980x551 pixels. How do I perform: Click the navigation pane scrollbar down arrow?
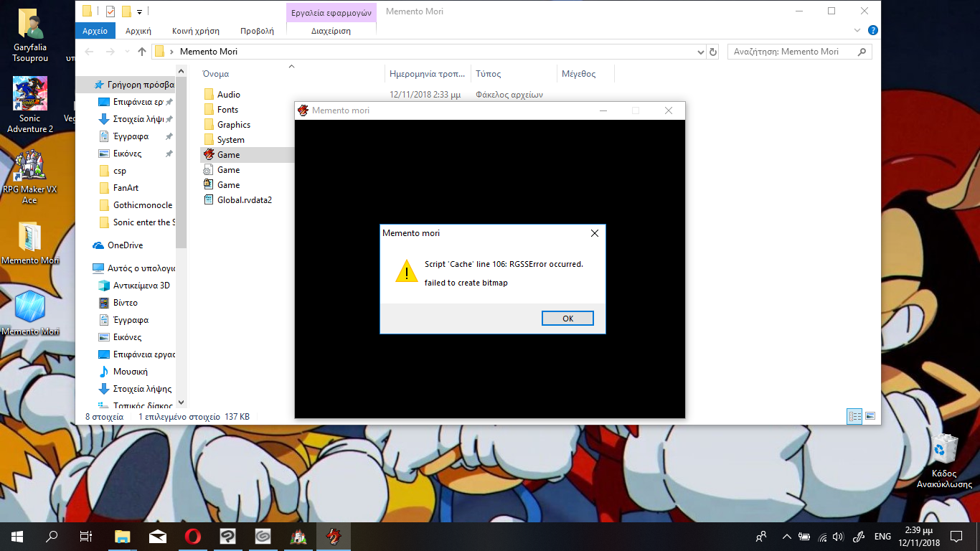click(x=181, y=402)
